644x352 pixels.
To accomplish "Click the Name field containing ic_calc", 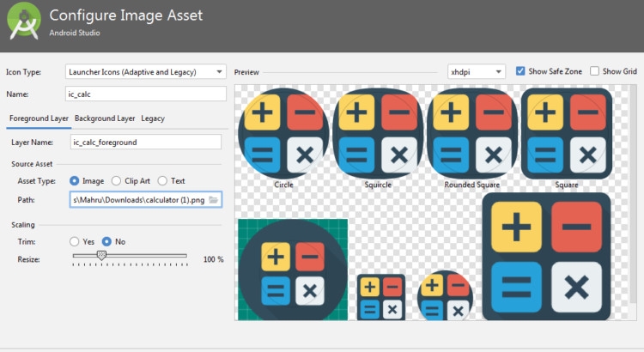I will 145,94.
